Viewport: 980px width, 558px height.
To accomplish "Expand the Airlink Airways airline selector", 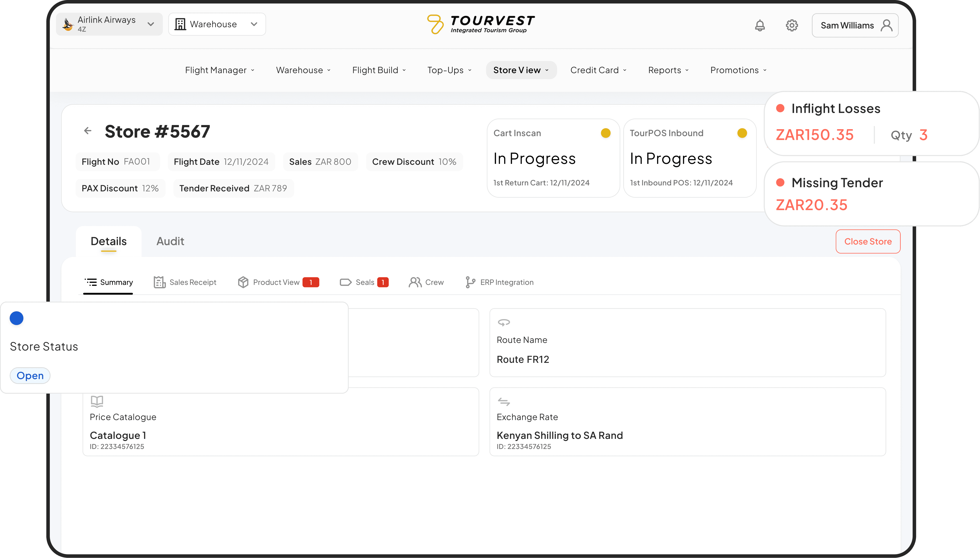I will [151, 24].
